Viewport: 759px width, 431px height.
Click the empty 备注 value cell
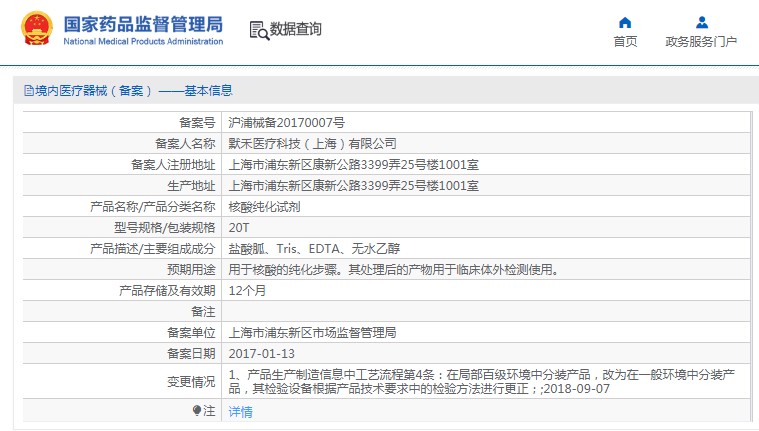(x=486, y=311)
